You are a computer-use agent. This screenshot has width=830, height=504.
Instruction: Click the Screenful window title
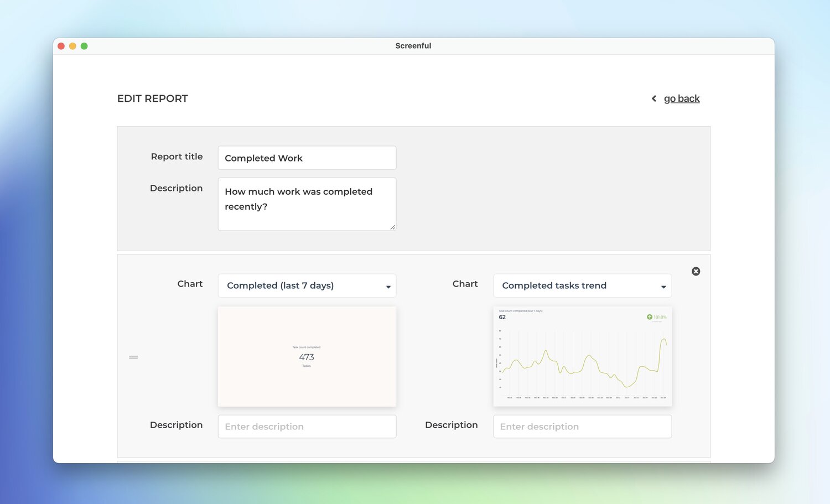[x=413, y=46]
